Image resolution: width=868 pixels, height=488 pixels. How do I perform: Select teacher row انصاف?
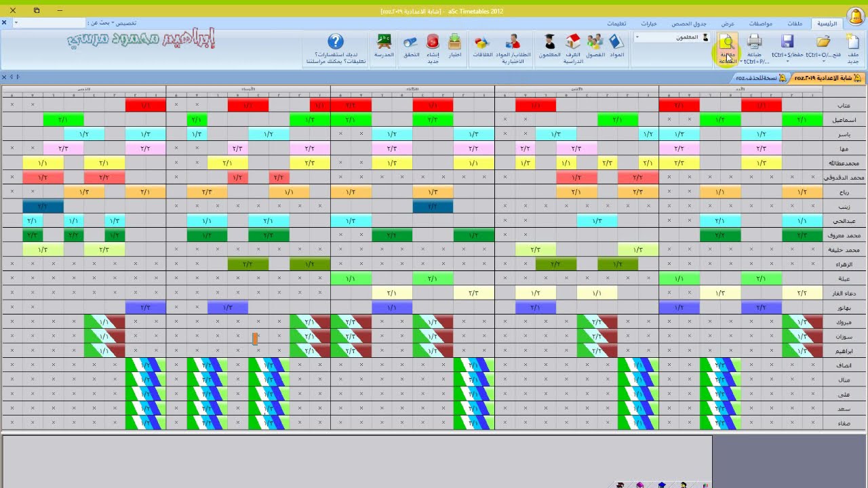click(x=844, y=365)
